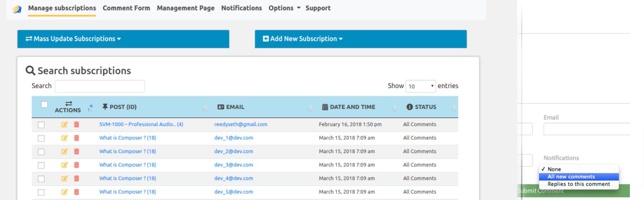
Task: Open the Notifications tab
Action: coord(241,8)
